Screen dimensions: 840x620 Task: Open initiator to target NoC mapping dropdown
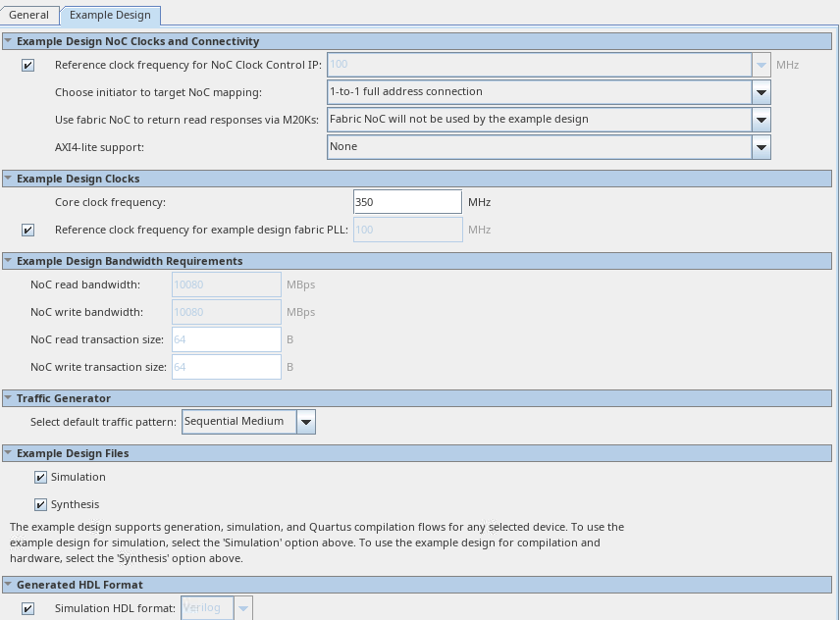[761, 92]
